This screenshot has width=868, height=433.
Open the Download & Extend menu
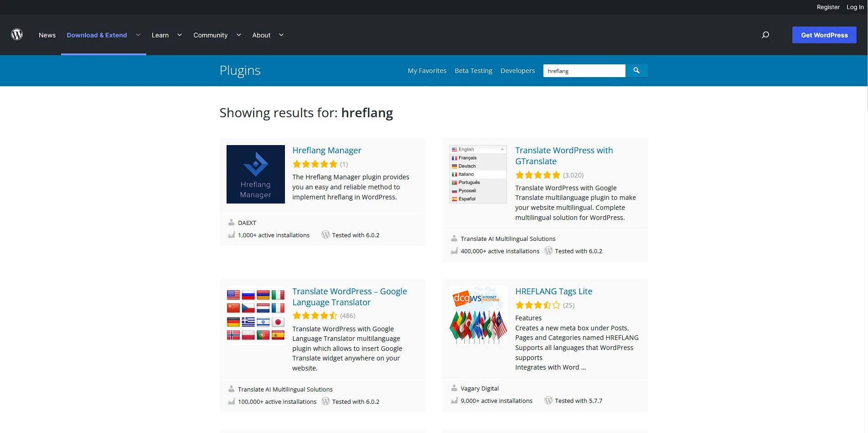coord(97,35)
